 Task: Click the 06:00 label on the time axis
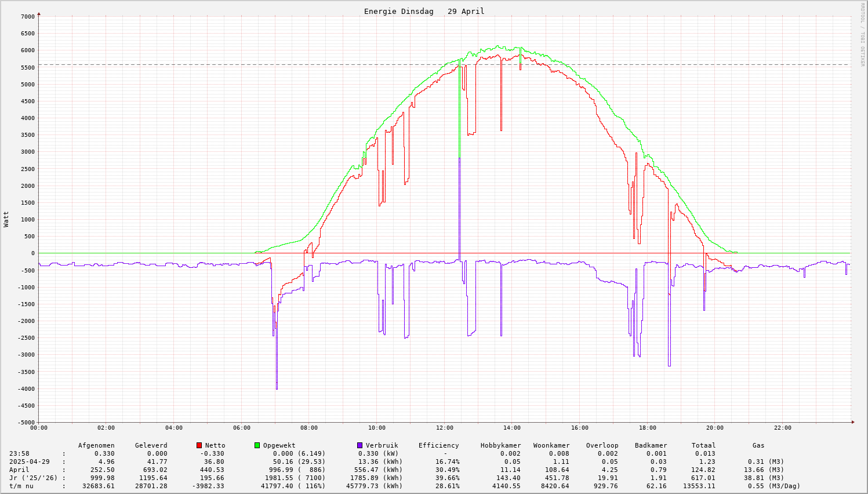point(242,428)
